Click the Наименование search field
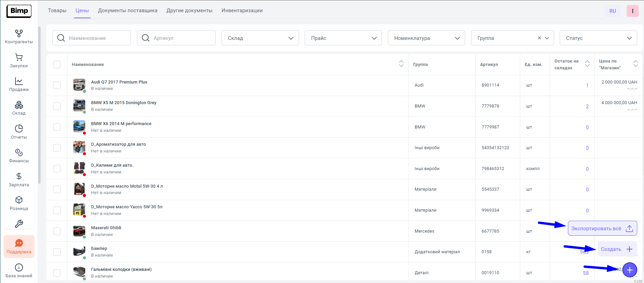This screenshot has height=283, width=644. (x=96, y=38)
